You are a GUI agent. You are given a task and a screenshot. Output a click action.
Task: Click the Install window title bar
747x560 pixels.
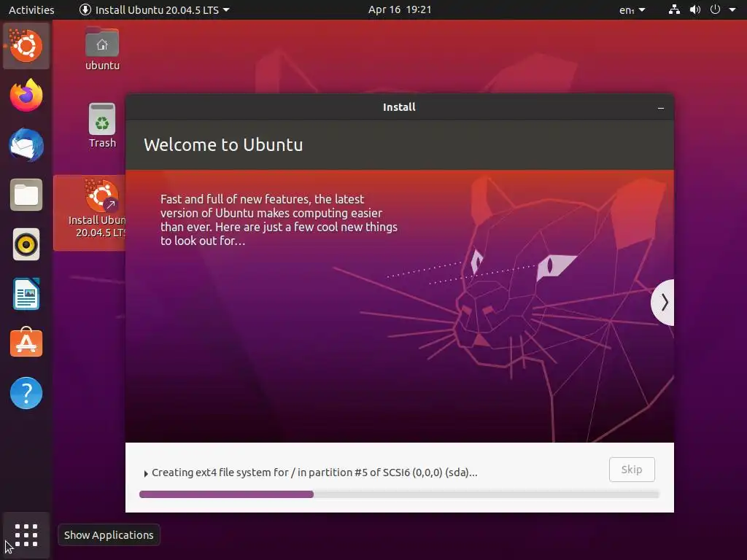399,107
